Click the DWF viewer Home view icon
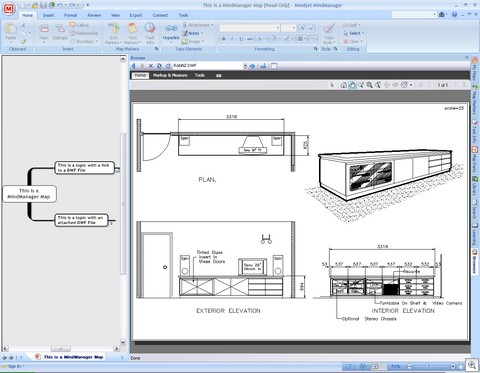The height and width of the screenshot is (373, 480). click(344, 85)
